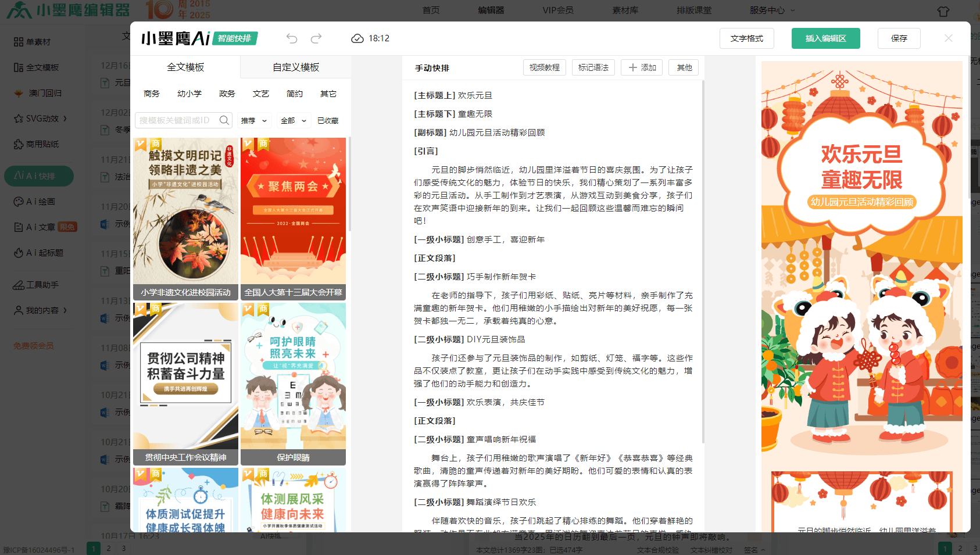The height and width of the screenshot is (555, 980).
Task: Click the 巧手制作新年贺卡 heading line
Action: [x=475, y=277]
